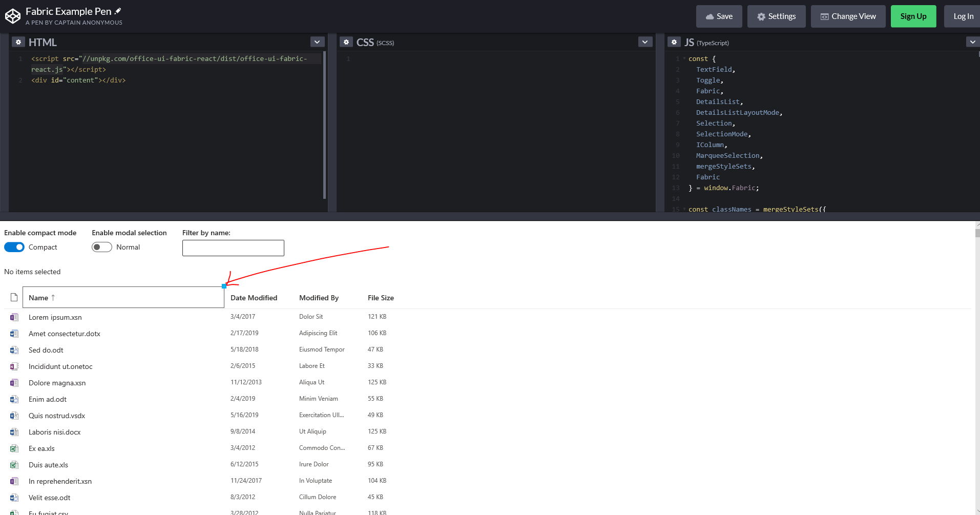
Task: Select the Ex ea.xls file name
Action: coord(41,448)
